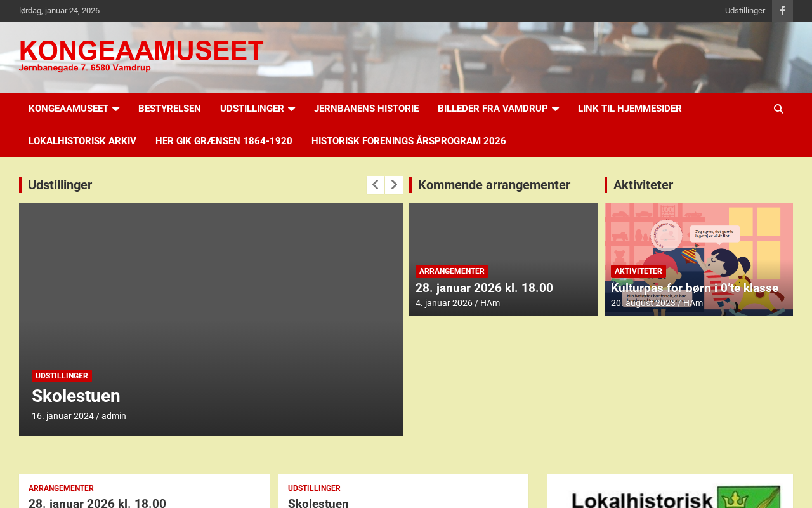Screen dimensions: 812x508
Task: Click the Kommende arrangementer heading
Action: [x=494, y=185]
